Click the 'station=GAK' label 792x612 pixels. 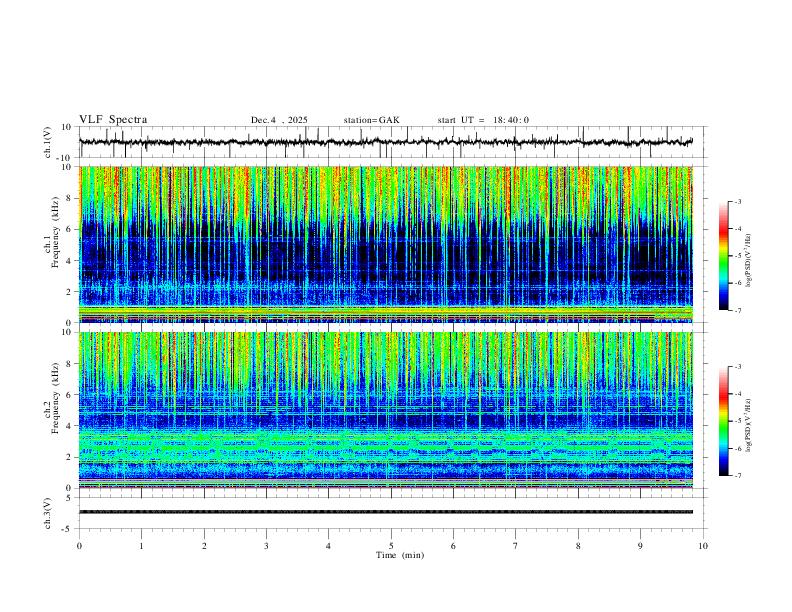tap(371, 120)
